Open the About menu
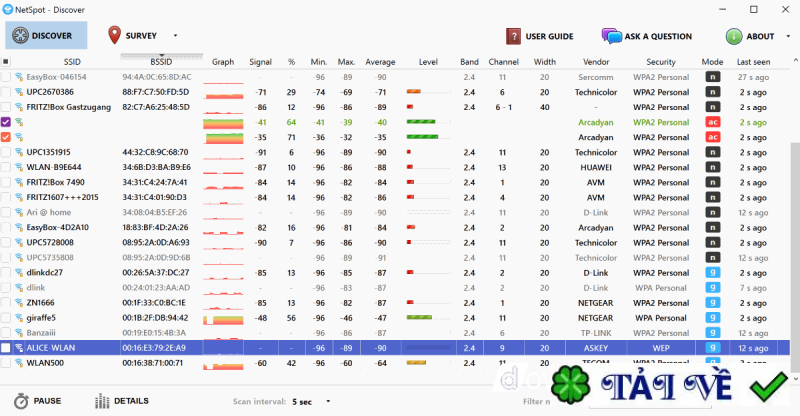 tap(750, 36)
